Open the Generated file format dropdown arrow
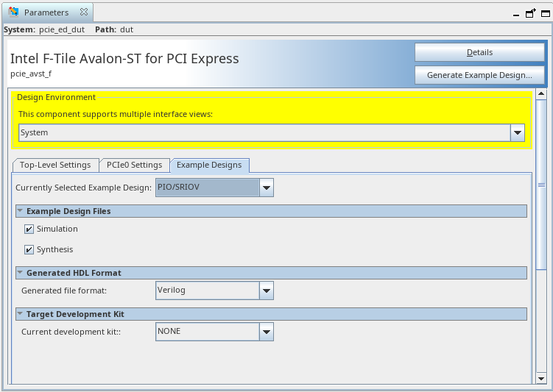This screenshot has height=392, width=553. pyautogui.click(x=267, y=291)
